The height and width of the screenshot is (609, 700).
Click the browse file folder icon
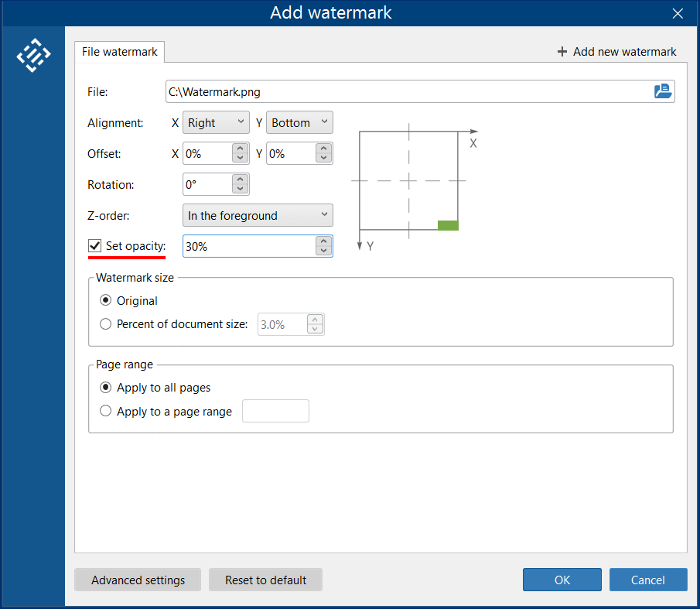tap(663, 91)
